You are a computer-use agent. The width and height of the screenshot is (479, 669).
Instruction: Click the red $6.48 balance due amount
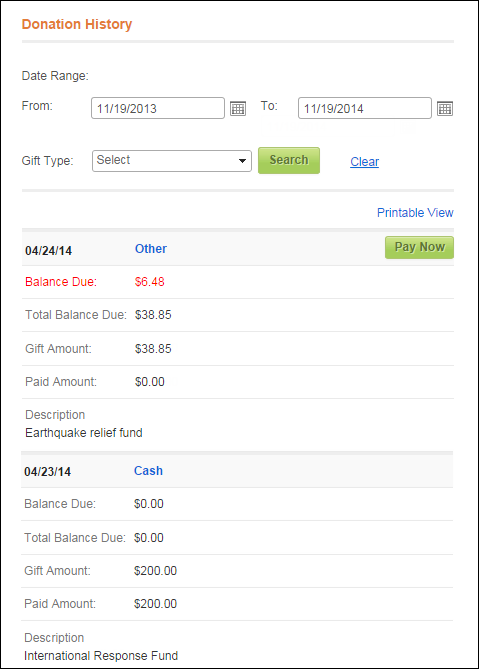pos(149,282)
